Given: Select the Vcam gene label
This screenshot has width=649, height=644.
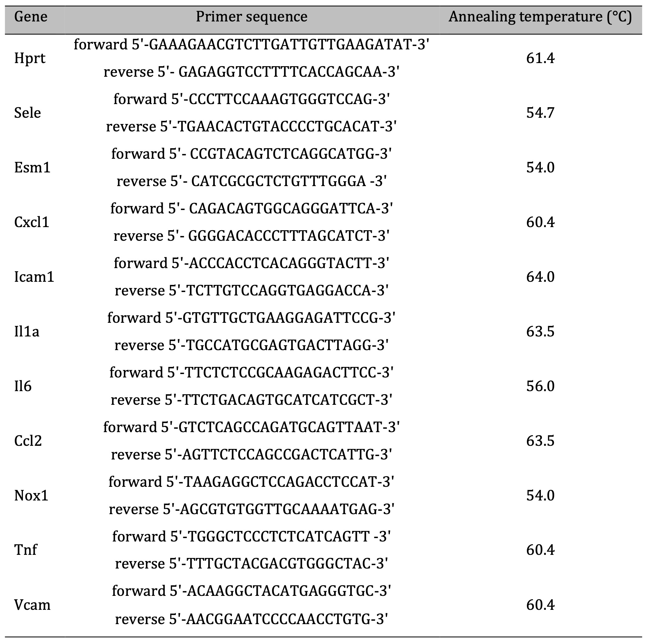Looking at the screenshot, I should [32, 605].
